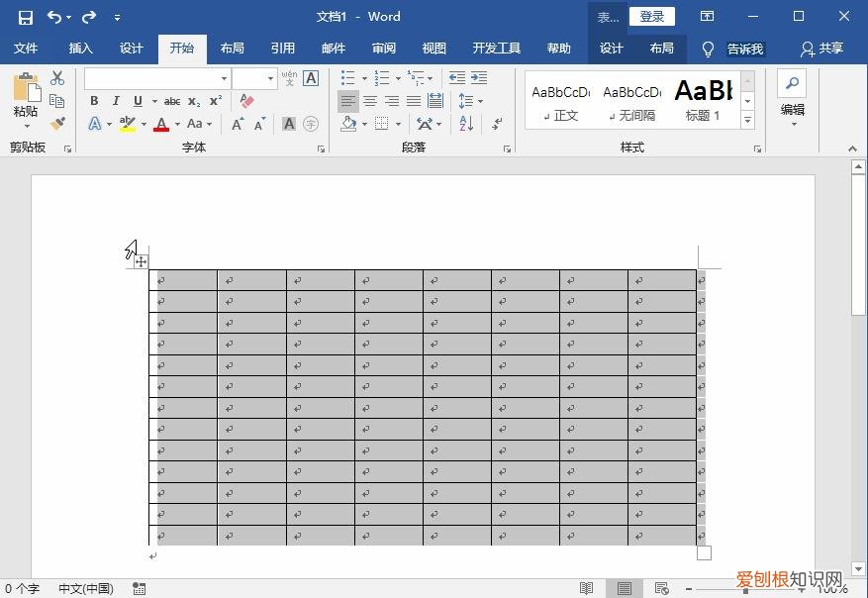Toggle the subscript button
The height and width of the screenshot is (598, 868).
(194, 100)
